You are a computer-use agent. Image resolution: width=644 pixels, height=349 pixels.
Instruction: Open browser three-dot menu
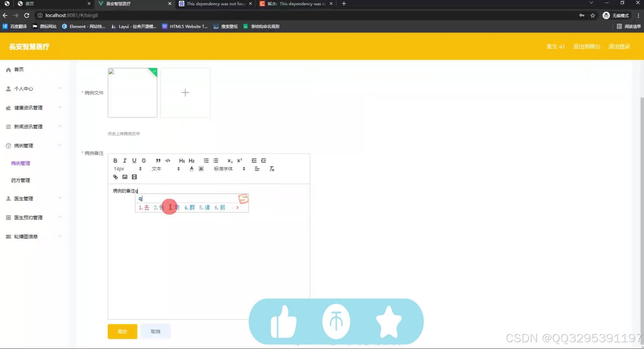click(638, 15)
